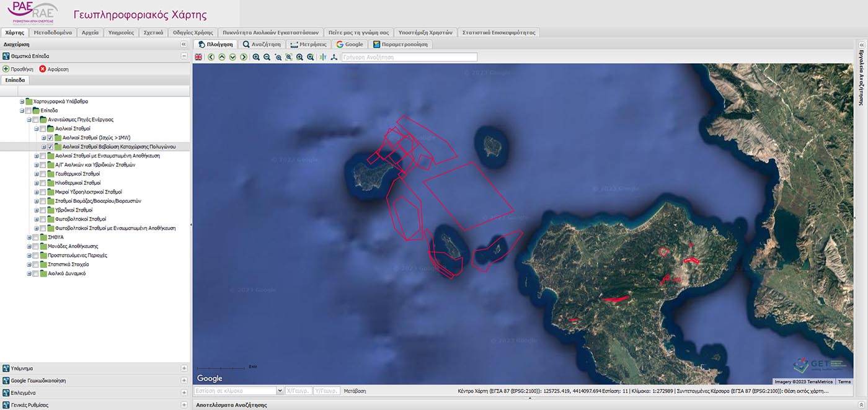The image size is (868, 410).
Task: Click the first zoom in magnifier icon
Action: [256, 57]
